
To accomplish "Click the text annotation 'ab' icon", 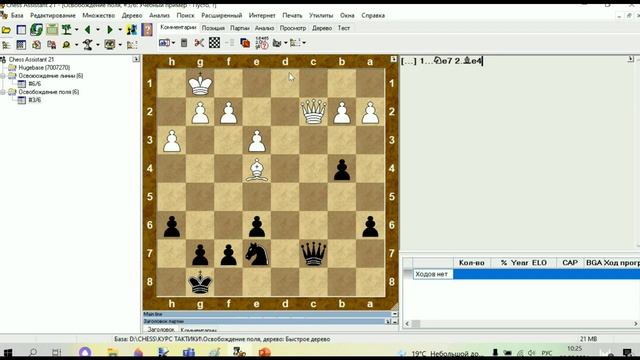I will click(164, 42).
